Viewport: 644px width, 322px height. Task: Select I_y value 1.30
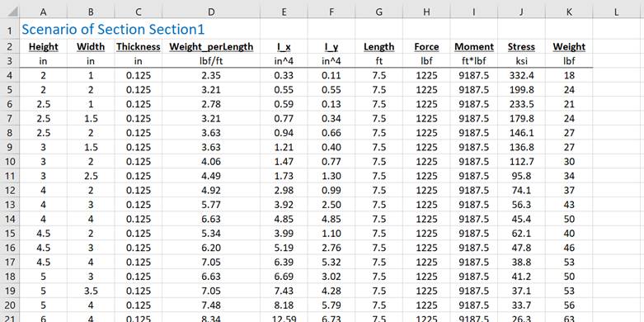(x=331, y=176)
